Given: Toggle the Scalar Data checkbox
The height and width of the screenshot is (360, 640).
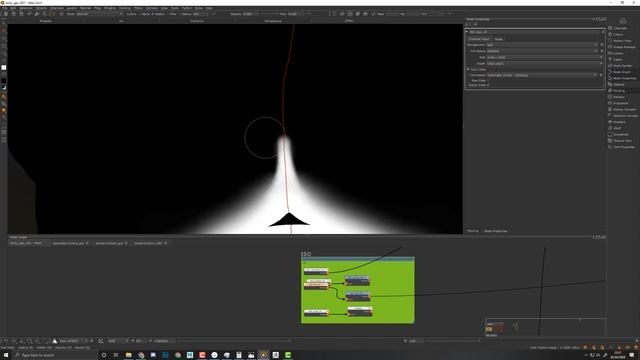Looking at the screenshot, I should click(488, 85).
